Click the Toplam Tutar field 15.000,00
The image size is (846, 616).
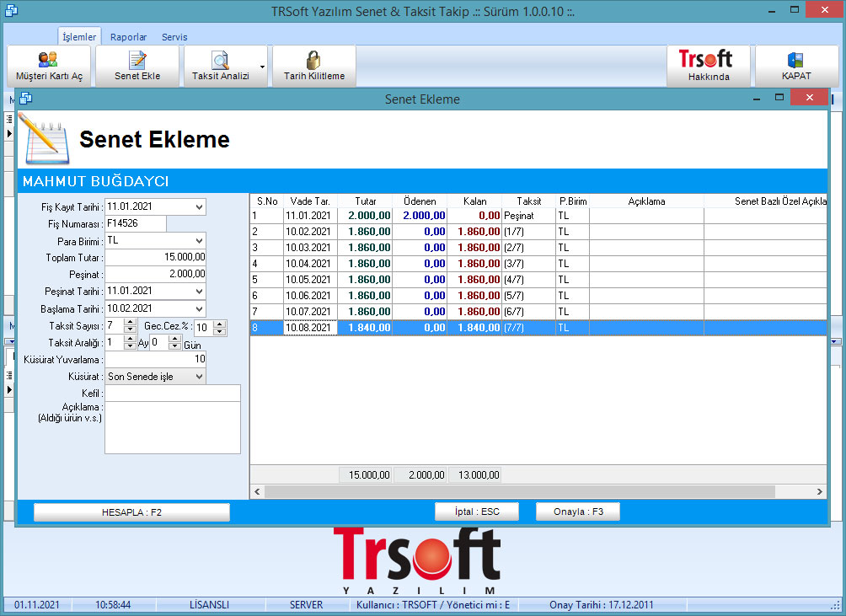coord(155,257)
